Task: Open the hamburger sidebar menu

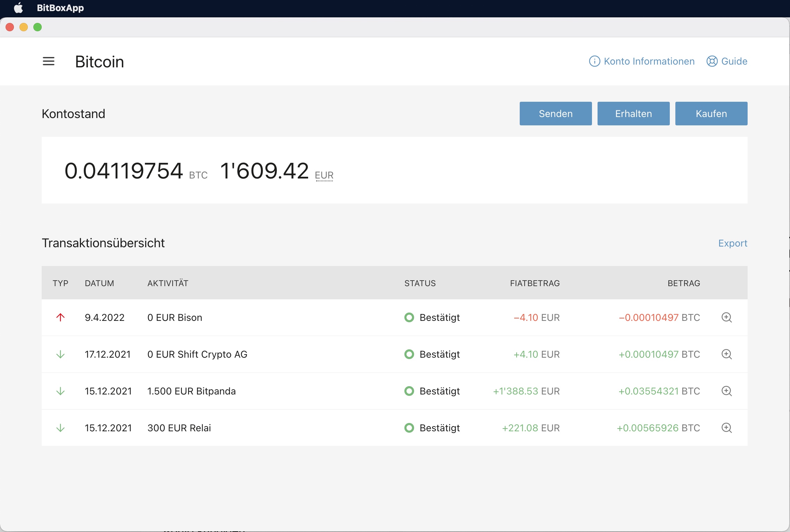Action: (49, 61)
